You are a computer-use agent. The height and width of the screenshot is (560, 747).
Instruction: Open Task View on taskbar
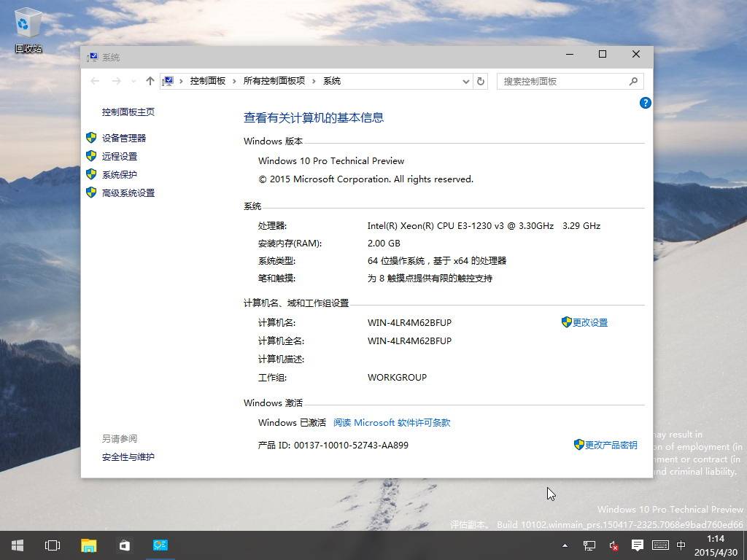pyautogui.click(x=53, y=545)
